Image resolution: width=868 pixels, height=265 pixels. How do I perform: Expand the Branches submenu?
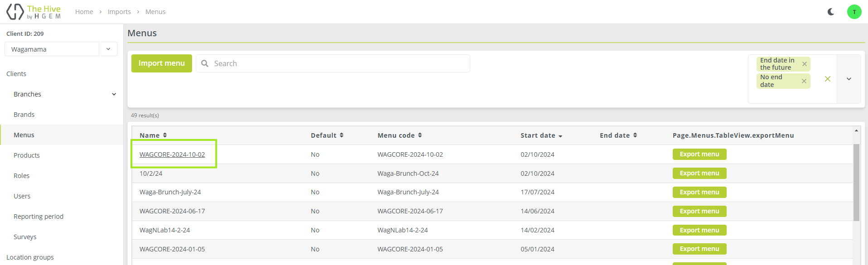[x=114, y=94]
